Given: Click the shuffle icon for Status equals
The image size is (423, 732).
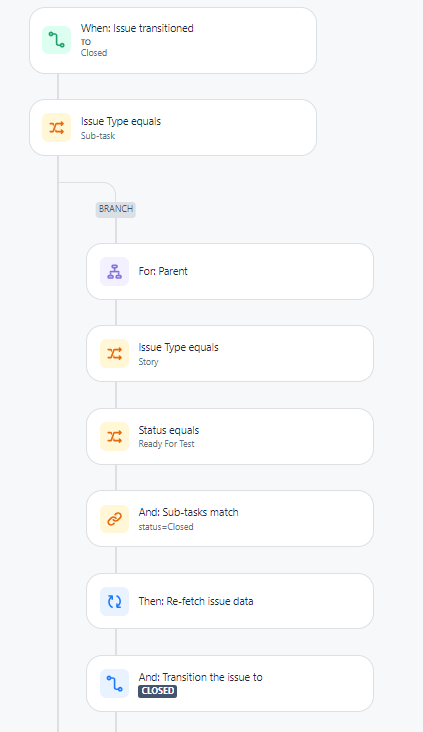Looking at the screenshot, I should (114, 436).
